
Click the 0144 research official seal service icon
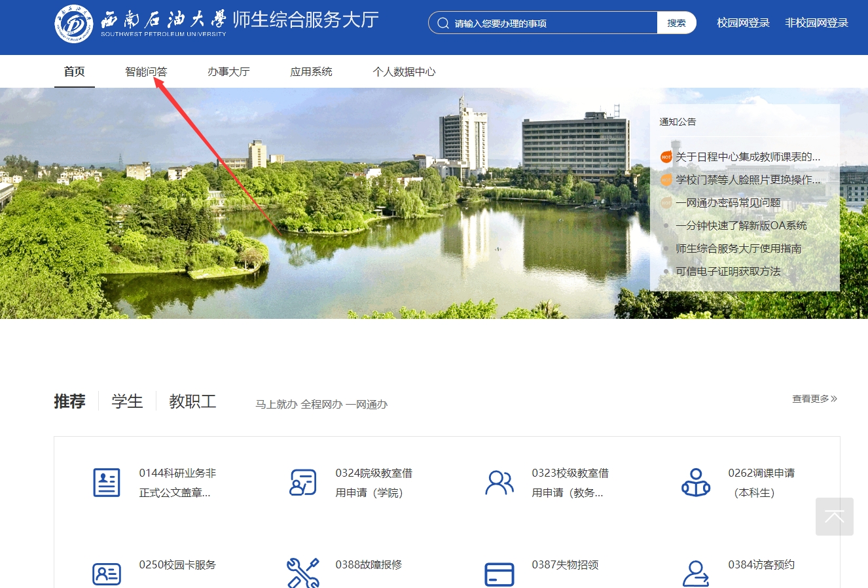pos(107,483)
